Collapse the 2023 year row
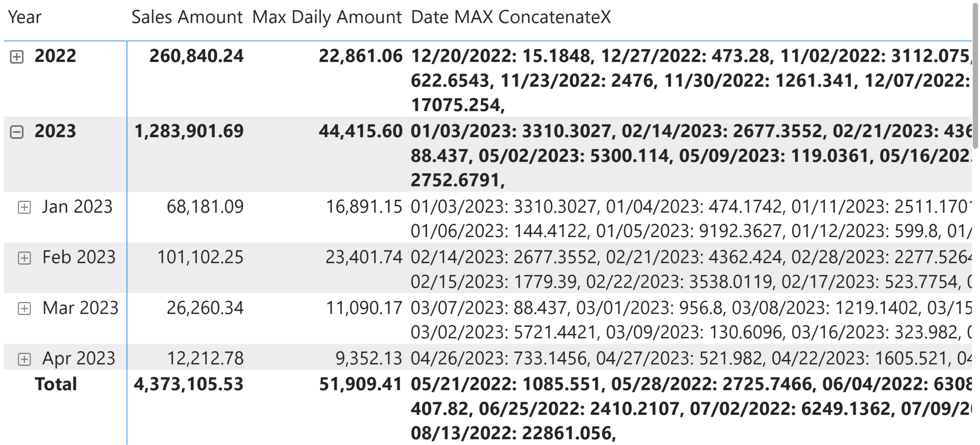The image size is (980, 445). (x=16, y=132)
